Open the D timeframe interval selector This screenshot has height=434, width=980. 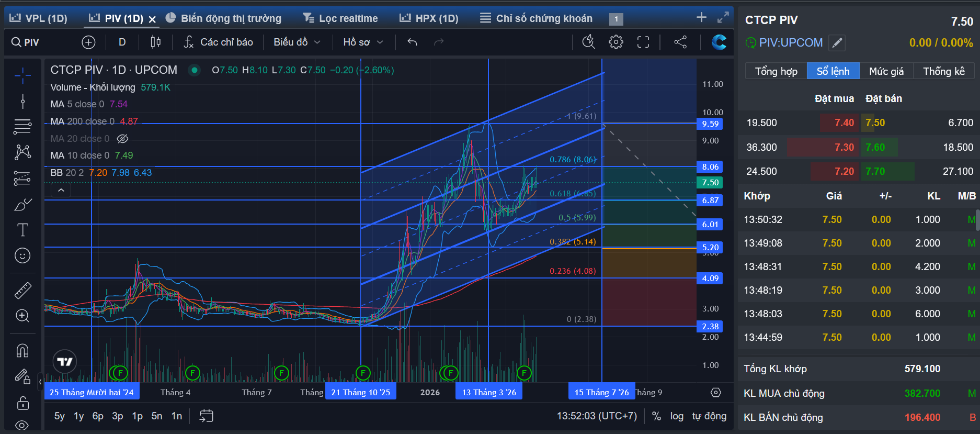(x=122, y=42)
